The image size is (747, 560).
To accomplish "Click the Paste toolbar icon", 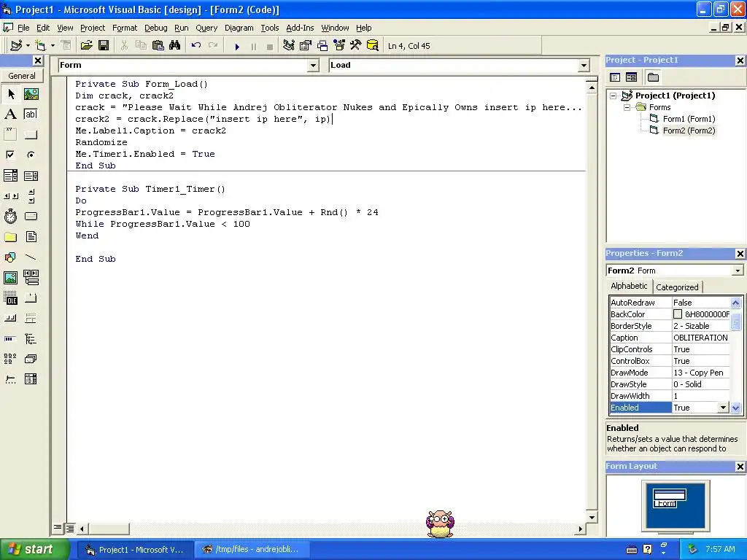I will pos(158,46).
